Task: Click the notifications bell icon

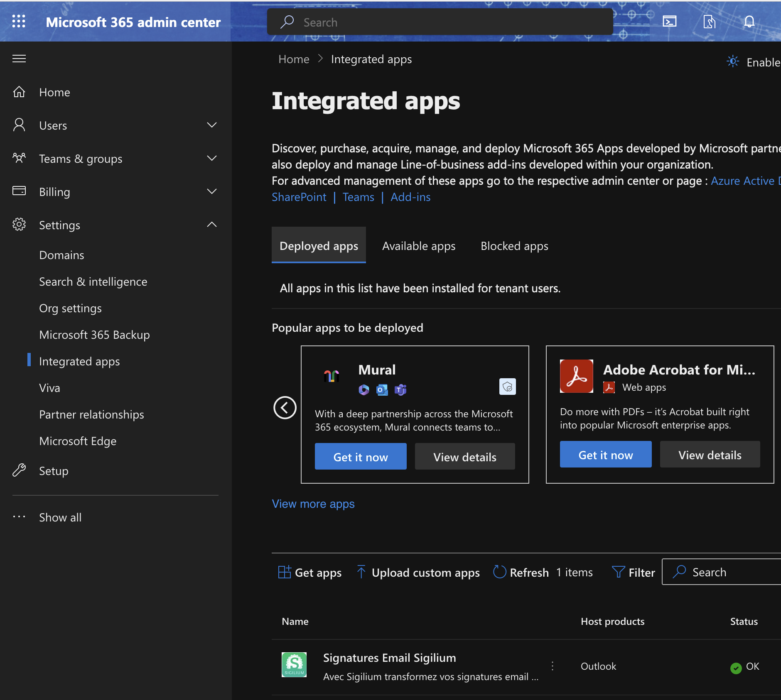Action: coord(749,22)
